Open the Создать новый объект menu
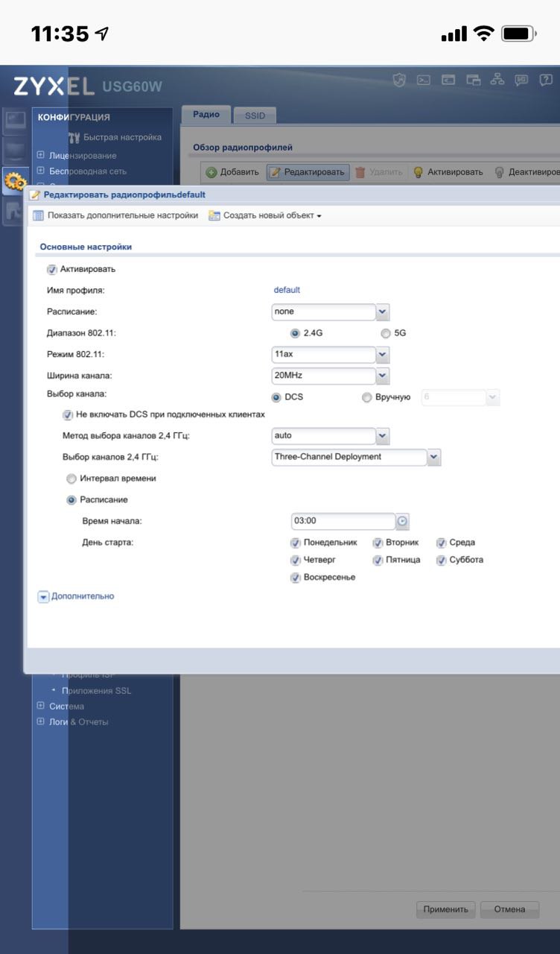The height and width of the screenshot is (954, 560). pyautogui.click(x=265, y=215)
